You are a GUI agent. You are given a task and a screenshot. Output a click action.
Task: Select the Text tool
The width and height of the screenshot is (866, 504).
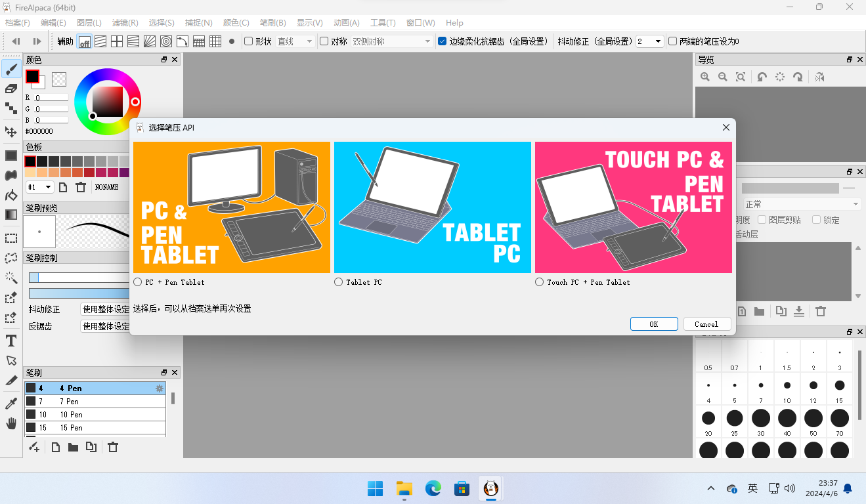11,341
